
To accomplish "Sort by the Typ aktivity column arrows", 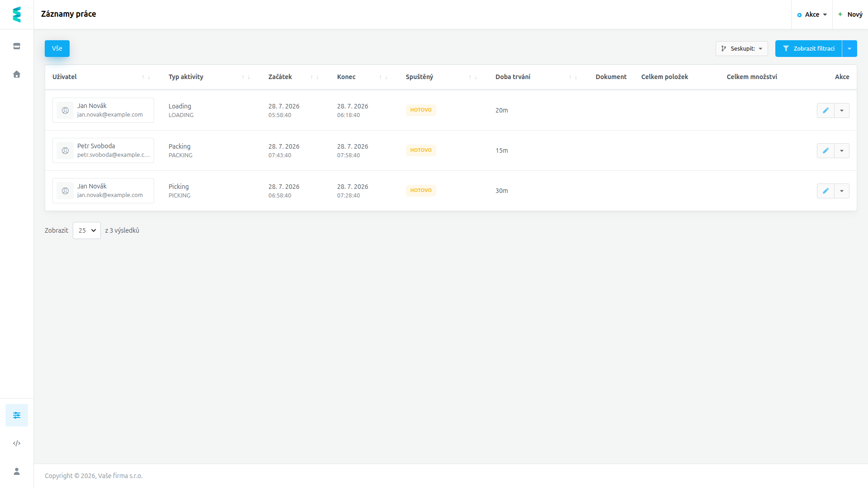I will point(246,77).
